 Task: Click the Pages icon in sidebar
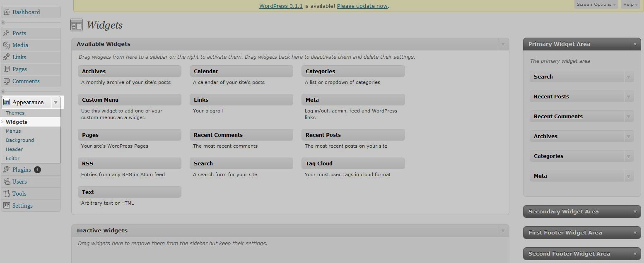pos(7,69)
